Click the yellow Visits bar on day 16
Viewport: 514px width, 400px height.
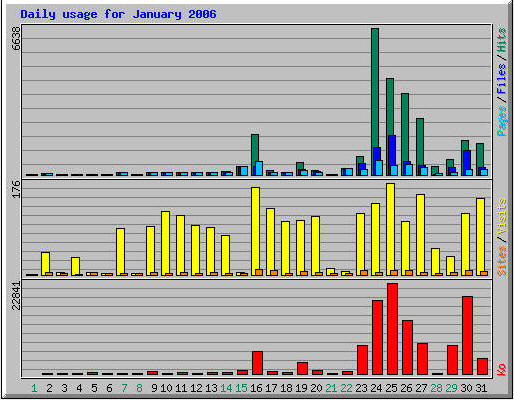pos(255,230)
